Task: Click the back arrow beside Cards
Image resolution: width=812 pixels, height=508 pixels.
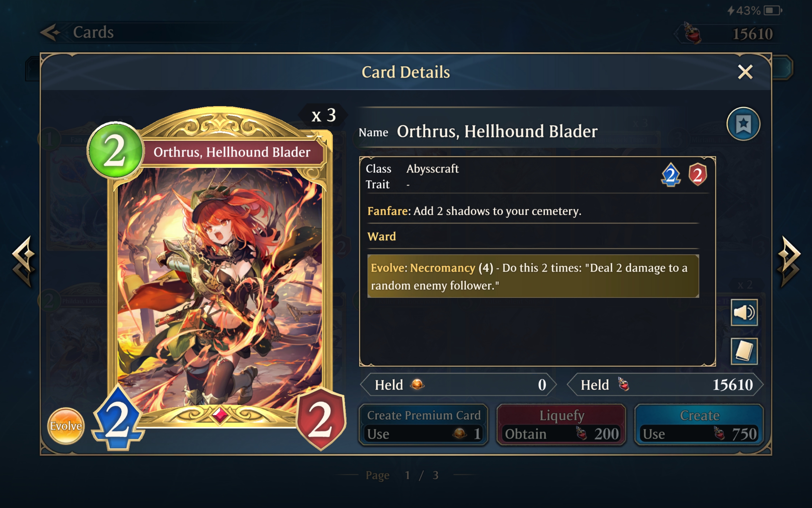Action: (50, 32)
